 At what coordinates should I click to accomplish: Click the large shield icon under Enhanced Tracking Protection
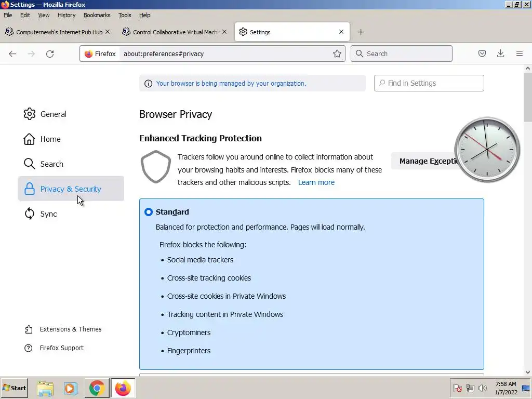[x=156, y=167]
